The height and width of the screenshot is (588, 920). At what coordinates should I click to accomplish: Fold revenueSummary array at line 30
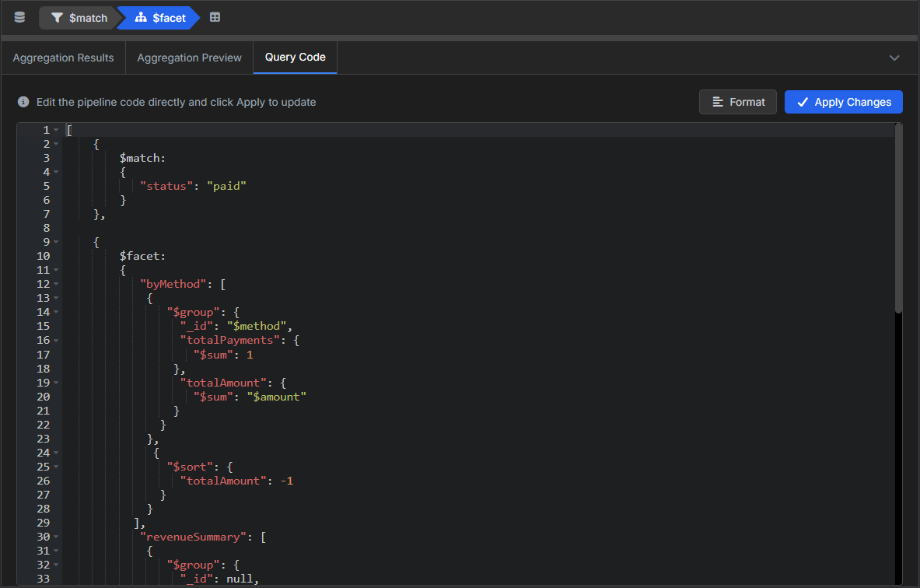pos(56,537)
